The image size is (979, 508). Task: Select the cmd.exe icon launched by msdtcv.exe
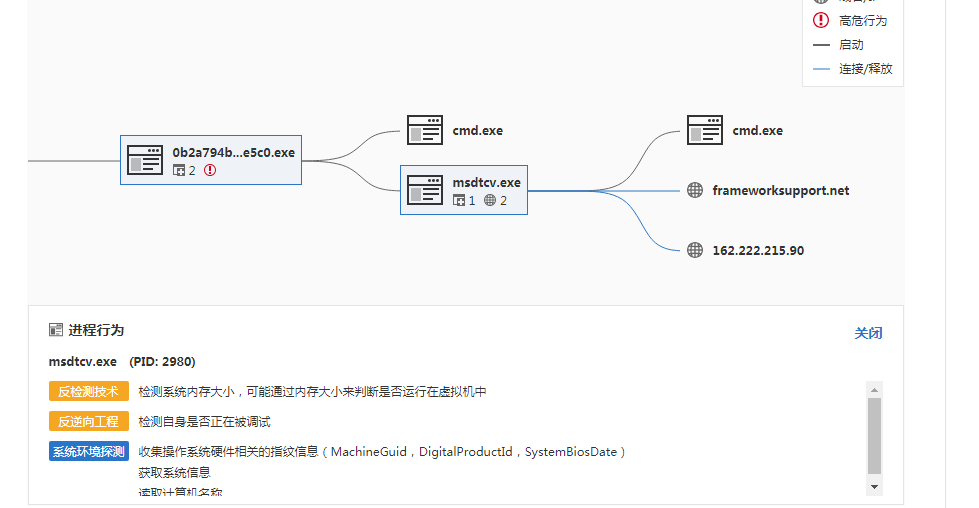click(x=705, y=130)
